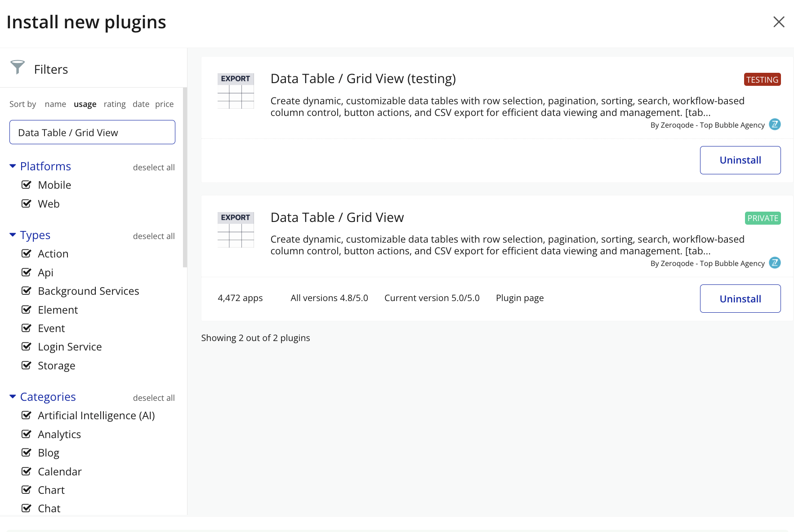Collapse the Platforms filter section
Image resolution: width=794 pixels, height=532 pixels.
point(13,166)
